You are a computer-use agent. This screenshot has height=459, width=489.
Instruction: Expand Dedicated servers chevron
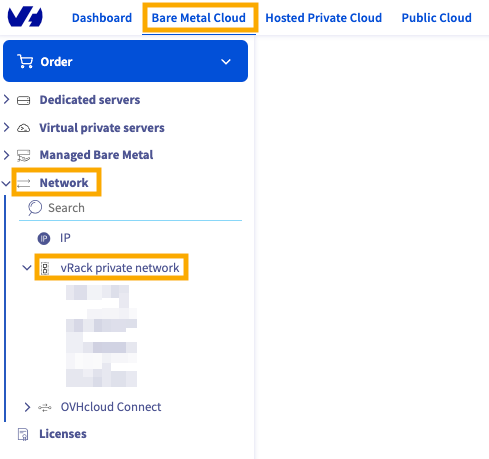6,99
